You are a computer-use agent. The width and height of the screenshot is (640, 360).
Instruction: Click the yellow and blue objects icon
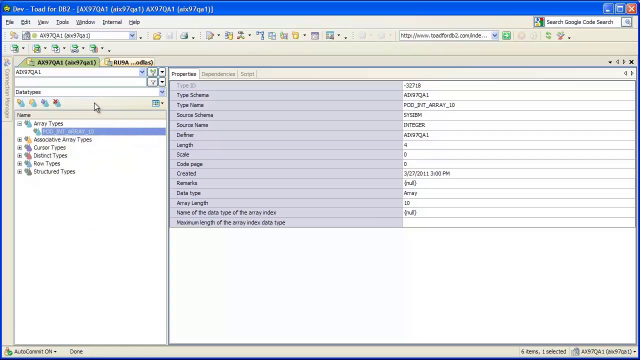coord(284,36)
